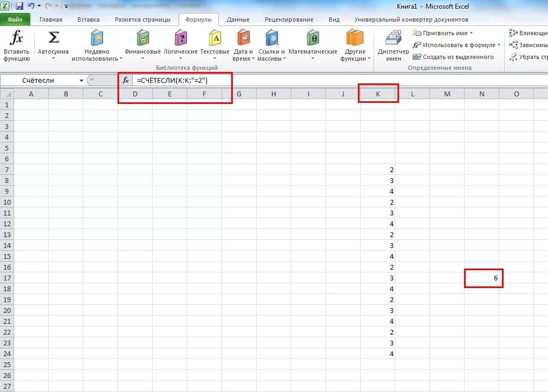The height and width of the screenshot is (392, 548).
Task: Open More Functions (Другие функции) library
Action: pos(355,45)
